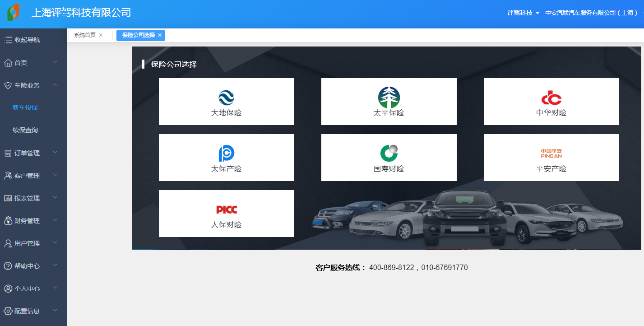Image resolution: width=644 pixels, height=326 pixels.
Task: Click the 首页 home icon
Action: pos(8,63)
